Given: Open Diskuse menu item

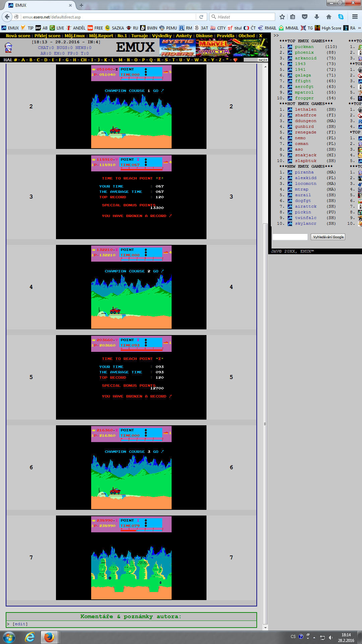Looking at the screenshot, I should 204,36.
